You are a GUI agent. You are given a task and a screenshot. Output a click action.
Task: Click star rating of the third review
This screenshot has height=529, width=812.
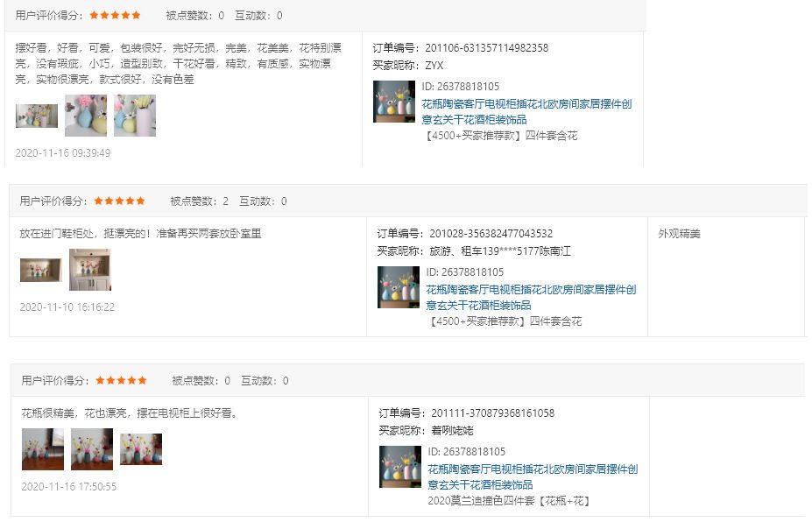[x=121, y=380]
